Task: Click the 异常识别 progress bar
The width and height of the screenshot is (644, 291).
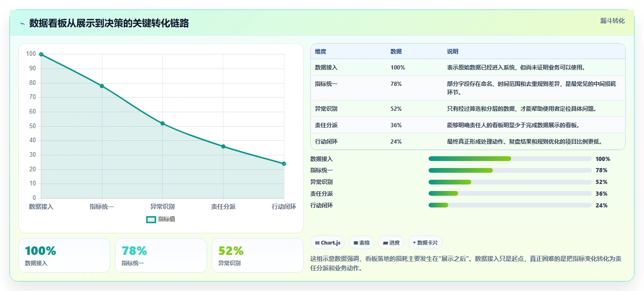Action: (x=510, y=182)
